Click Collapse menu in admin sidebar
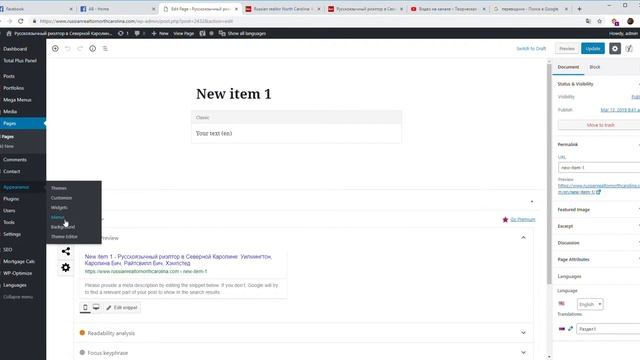 click(x=18, y=297)
